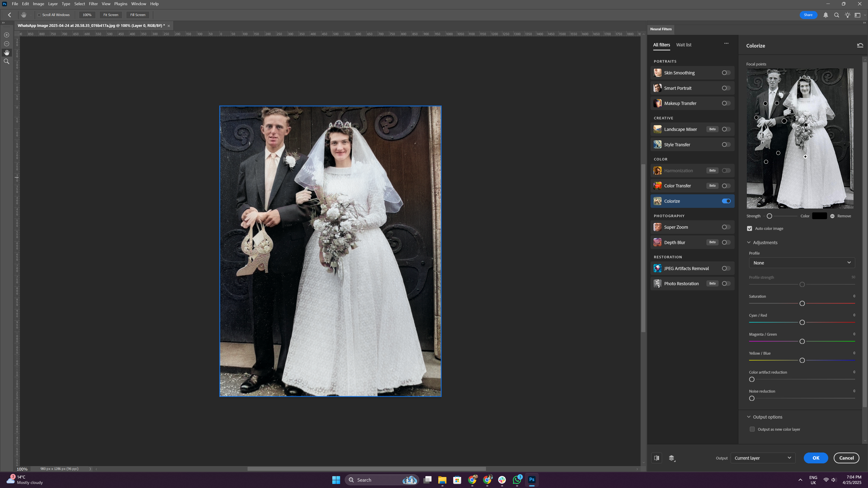The image size is (868, 488).
Task: Toggle the before/after preview icon
Action: pyautogui.click(x=656, y=458)
